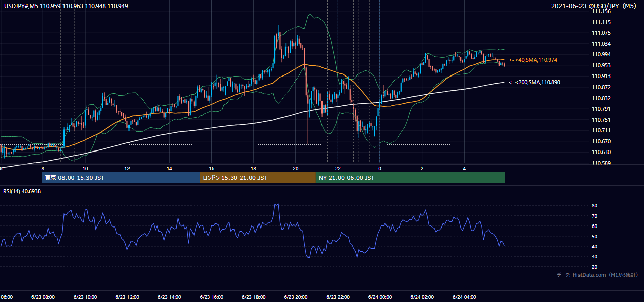Viewport: 644px width, 302px height.
Task: Select the NY 21:00-06:00 JST session bar
Action: pos(411,178)
